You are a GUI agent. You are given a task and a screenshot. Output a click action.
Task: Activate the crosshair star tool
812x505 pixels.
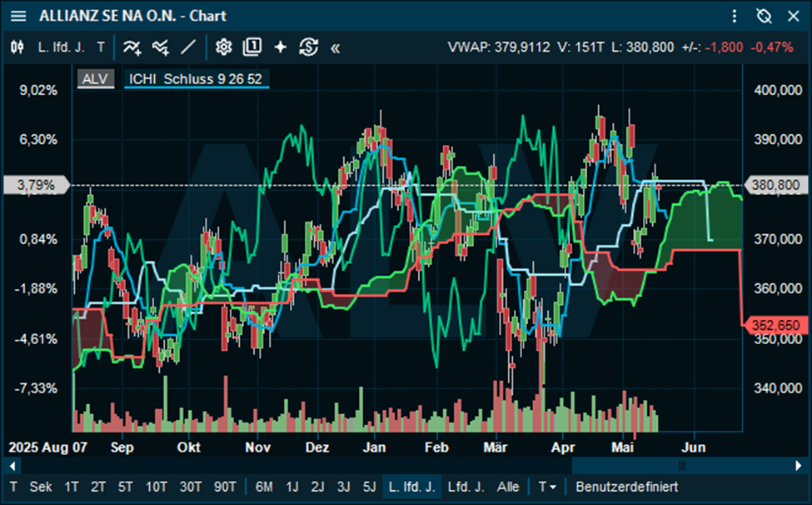click(280, 47)
